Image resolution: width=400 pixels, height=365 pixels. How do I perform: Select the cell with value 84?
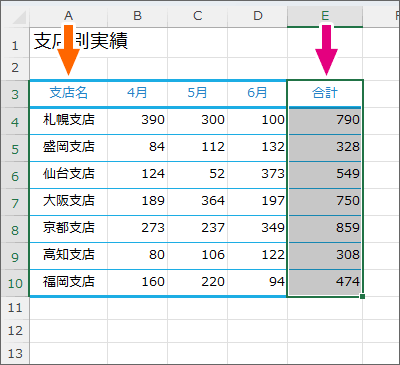pos(137,147)
